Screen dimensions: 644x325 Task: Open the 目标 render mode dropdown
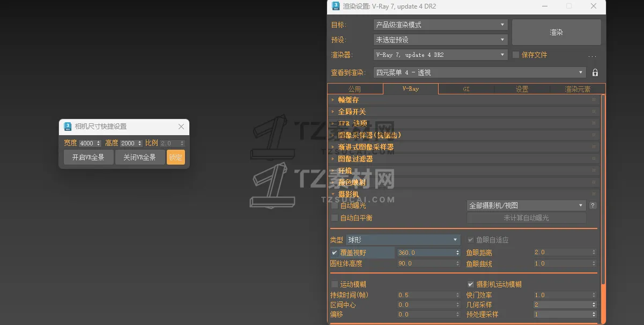click(x=440, y=25)
